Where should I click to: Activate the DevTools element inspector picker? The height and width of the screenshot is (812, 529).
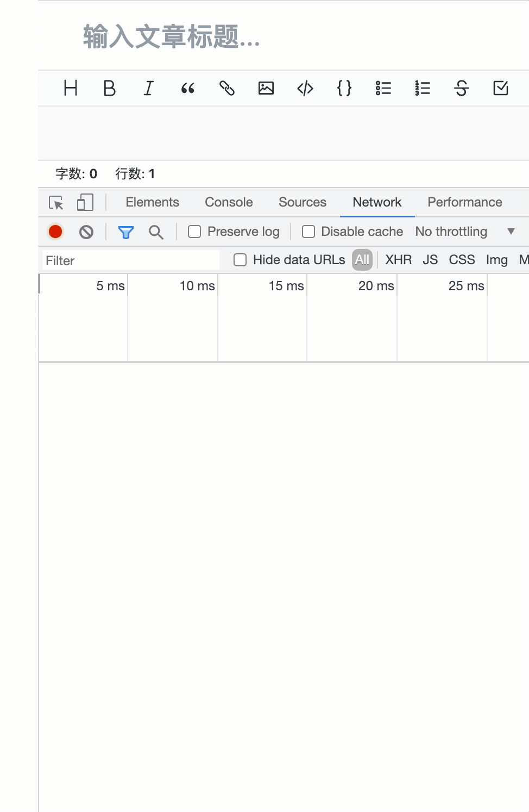pyautogui.click(x=56, y=203)
